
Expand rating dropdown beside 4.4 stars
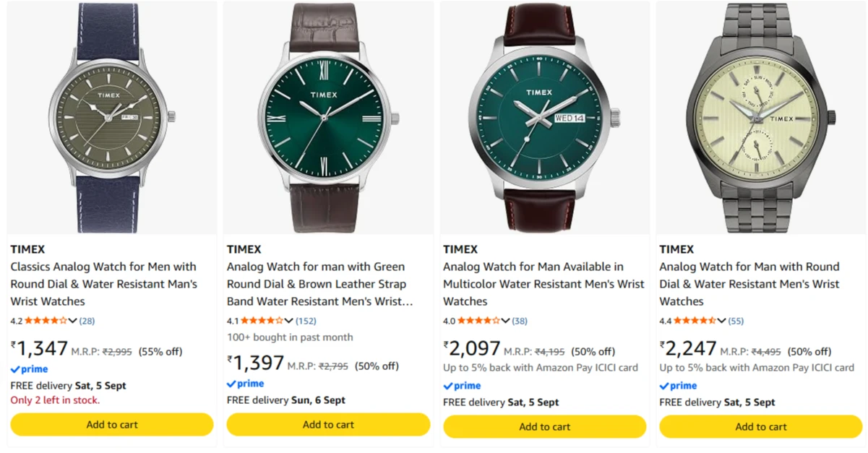point(722,321)
